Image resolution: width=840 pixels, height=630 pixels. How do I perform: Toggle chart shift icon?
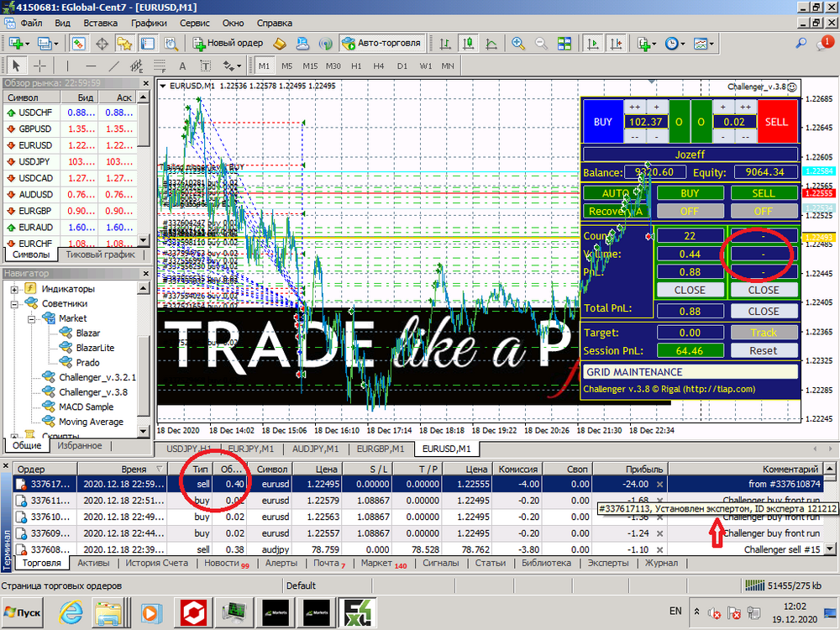point(616,44)
